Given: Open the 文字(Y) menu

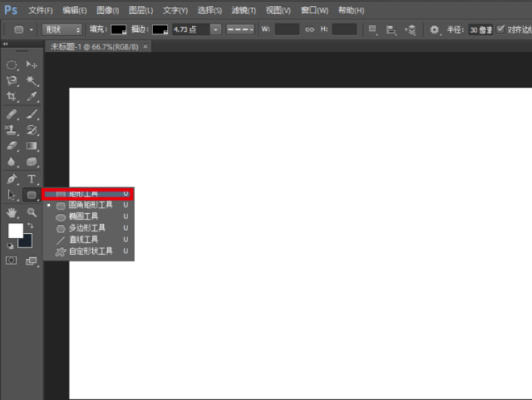Looking at the screenshot, I should [175, 10].
